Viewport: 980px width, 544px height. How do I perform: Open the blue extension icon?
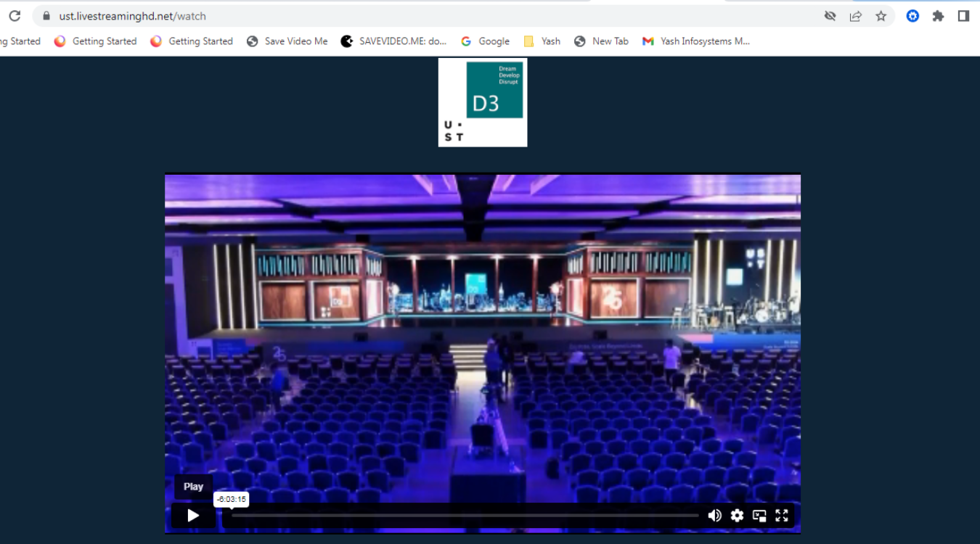coord(912,16)
